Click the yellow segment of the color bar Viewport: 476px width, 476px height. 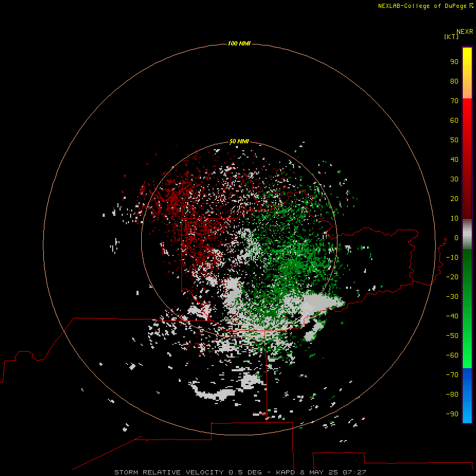pos(467,73)
